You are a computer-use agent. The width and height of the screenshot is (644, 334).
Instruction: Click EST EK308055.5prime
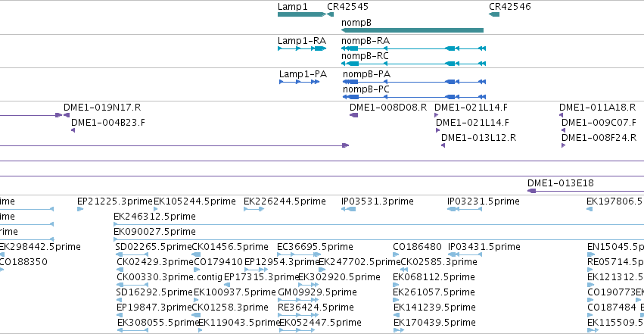tap(132, 331)
